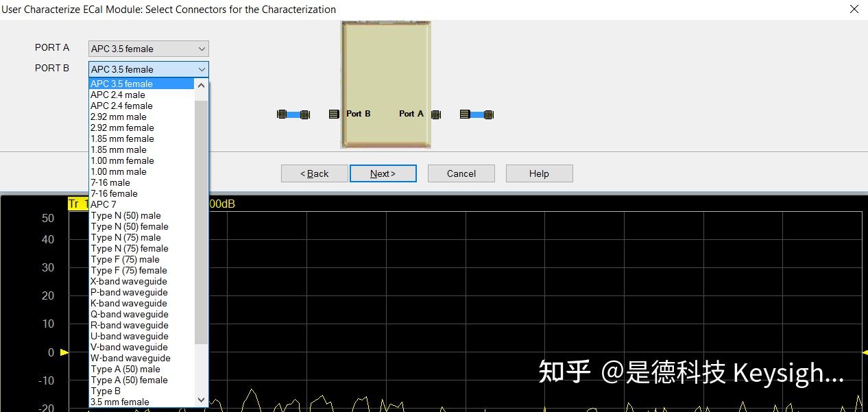Collapse the open PORT B dropdown list
The image size is (868, 412).
coord(202,69)
